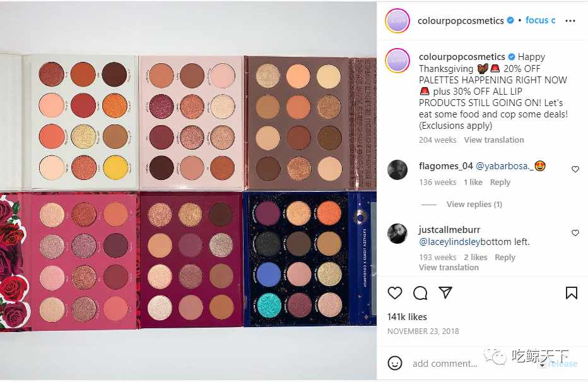
Task: Open the three-dot more options menu
Action: pyautogui.click(x=570, y=21)
